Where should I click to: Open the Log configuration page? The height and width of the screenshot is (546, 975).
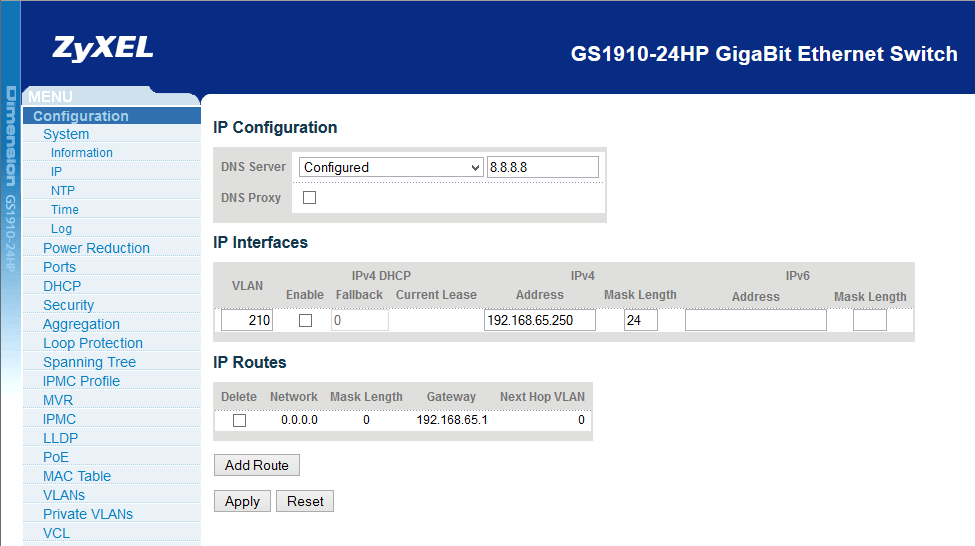61,229
